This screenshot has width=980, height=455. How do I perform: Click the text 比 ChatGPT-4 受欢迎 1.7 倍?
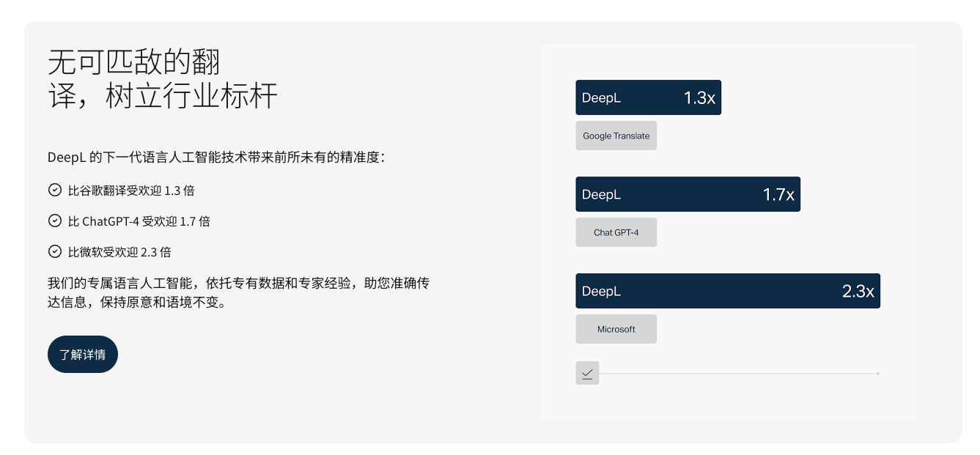[139, 221]
